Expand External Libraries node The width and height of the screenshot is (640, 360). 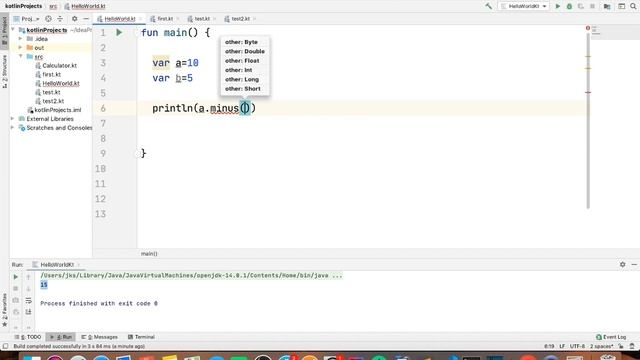click(x=13, y=119)
